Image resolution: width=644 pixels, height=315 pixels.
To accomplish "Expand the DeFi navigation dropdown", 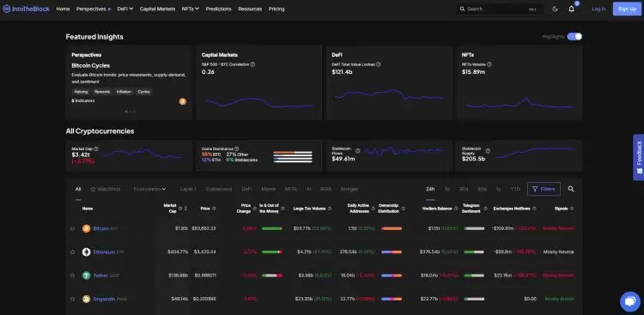I will point(125,9).
